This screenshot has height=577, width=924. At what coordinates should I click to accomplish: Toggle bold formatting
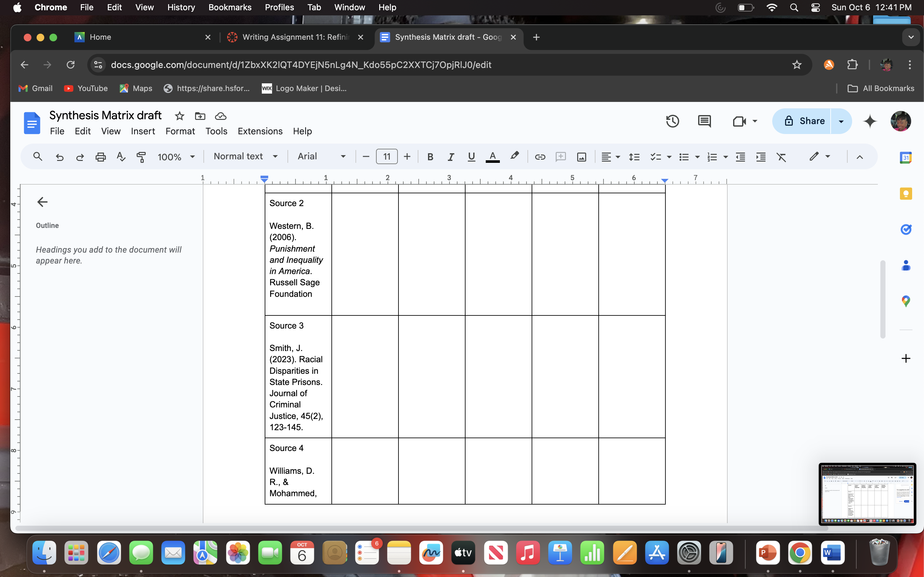(x=430, y=156)
